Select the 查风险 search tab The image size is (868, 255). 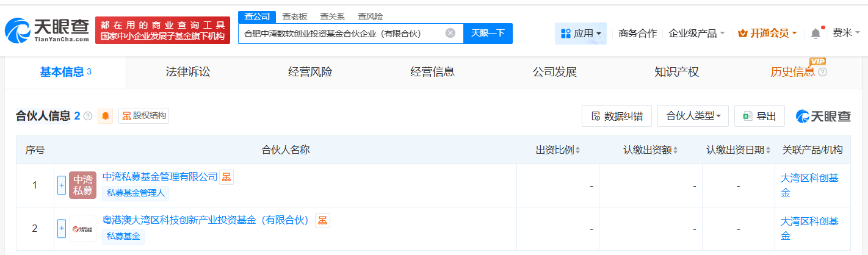pos(370,16)
